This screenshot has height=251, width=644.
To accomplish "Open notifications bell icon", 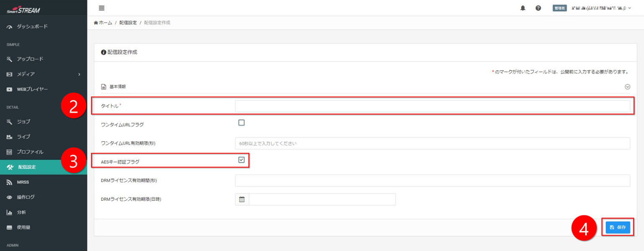I will tap(523, 8).
